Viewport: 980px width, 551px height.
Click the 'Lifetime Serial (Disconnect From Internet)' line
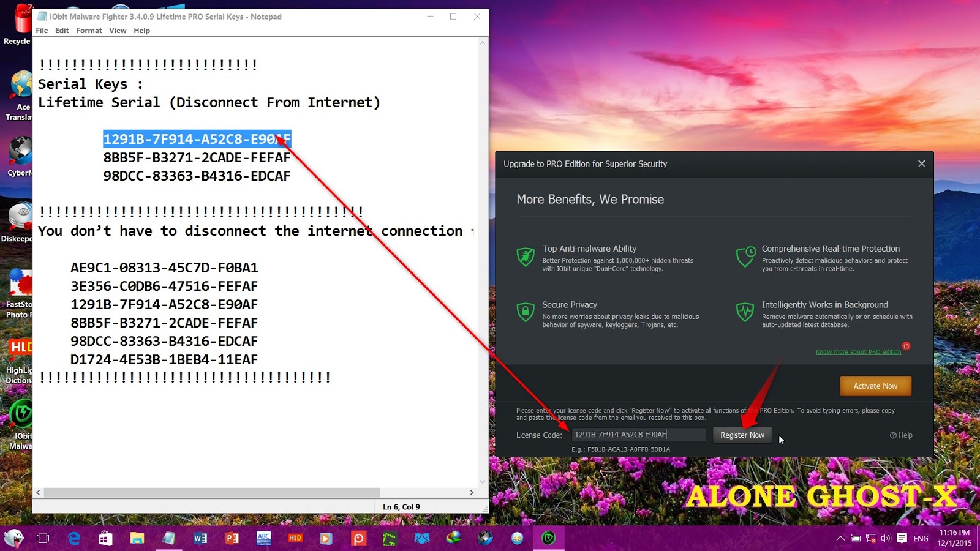(209, 102)
